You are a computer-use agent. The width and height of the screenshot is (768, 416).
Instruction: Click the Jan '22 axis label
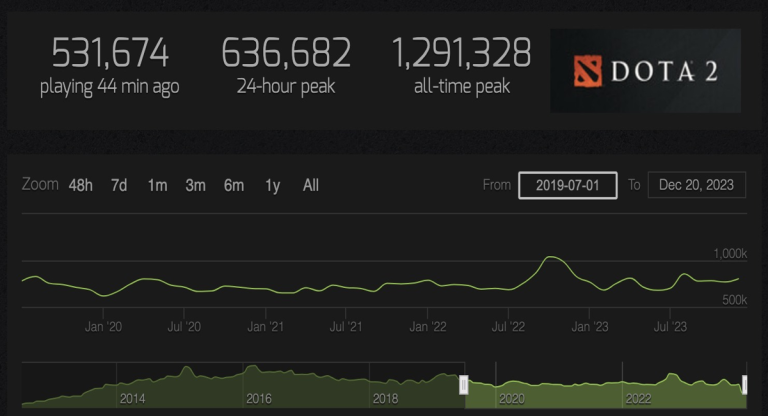click(x=428, y=326)
